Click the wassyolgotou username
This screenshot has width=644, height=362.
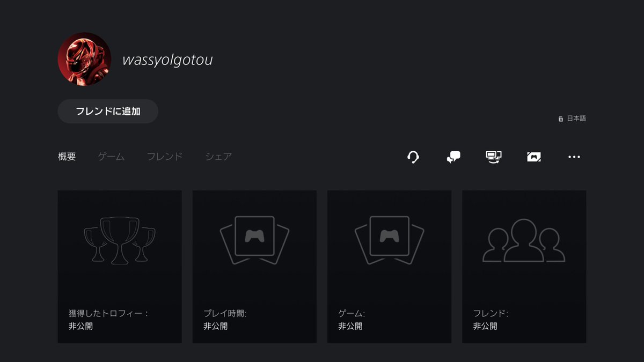[167, 60]
